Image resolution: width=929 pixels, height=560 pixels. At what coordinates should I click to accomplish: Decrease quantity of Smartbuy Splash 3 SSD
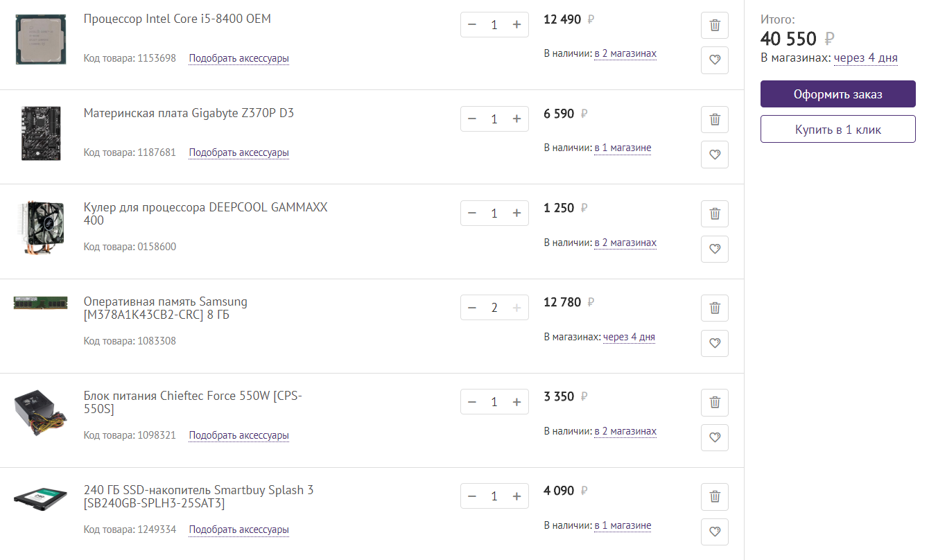click(472, 496)
